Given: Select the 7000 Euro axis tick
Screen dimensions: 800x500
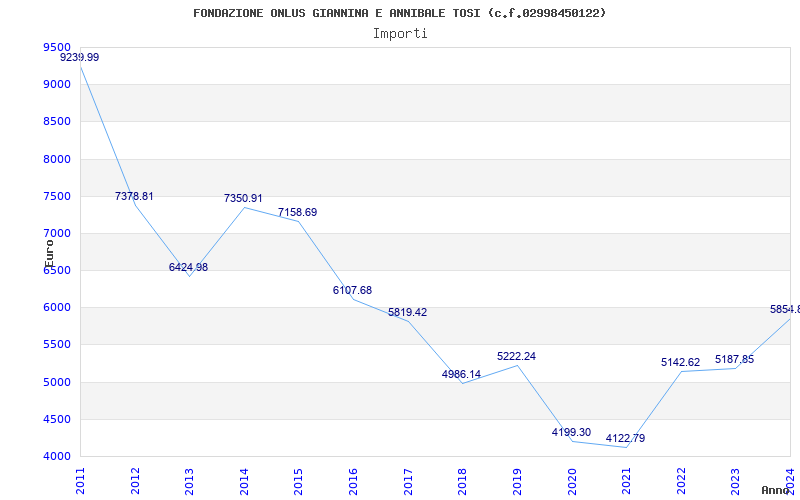Looking at the screenshot, I should click(x=57, y=233).
